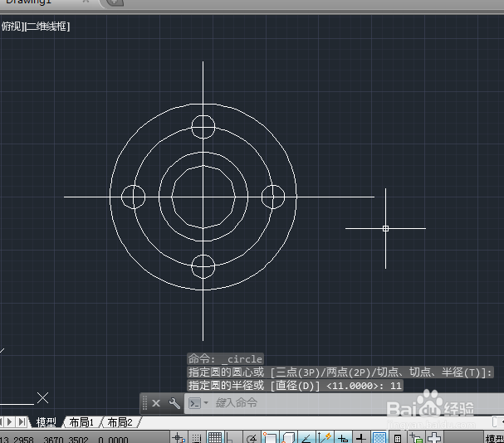Click command history line 命令: _circle

tap(225, 358)
